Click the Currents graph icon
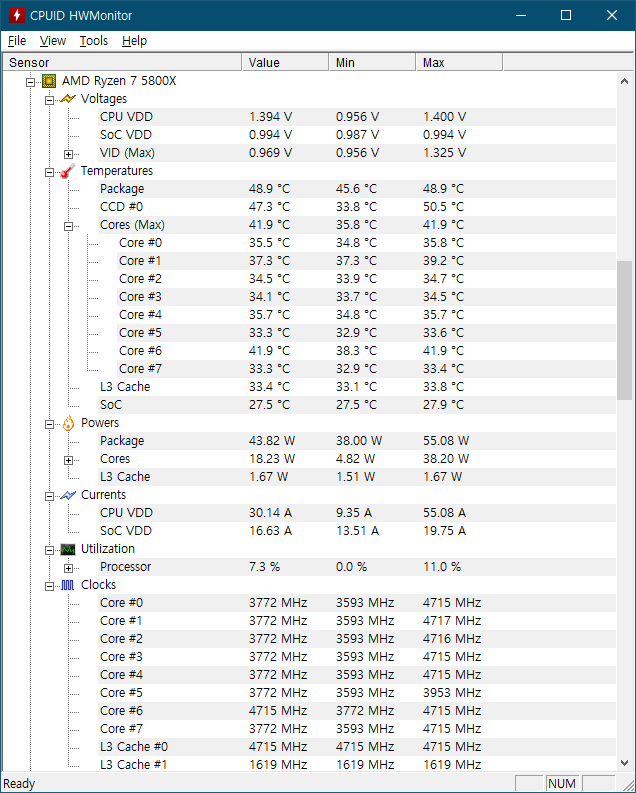636x793 pixels. pos(68,495)
